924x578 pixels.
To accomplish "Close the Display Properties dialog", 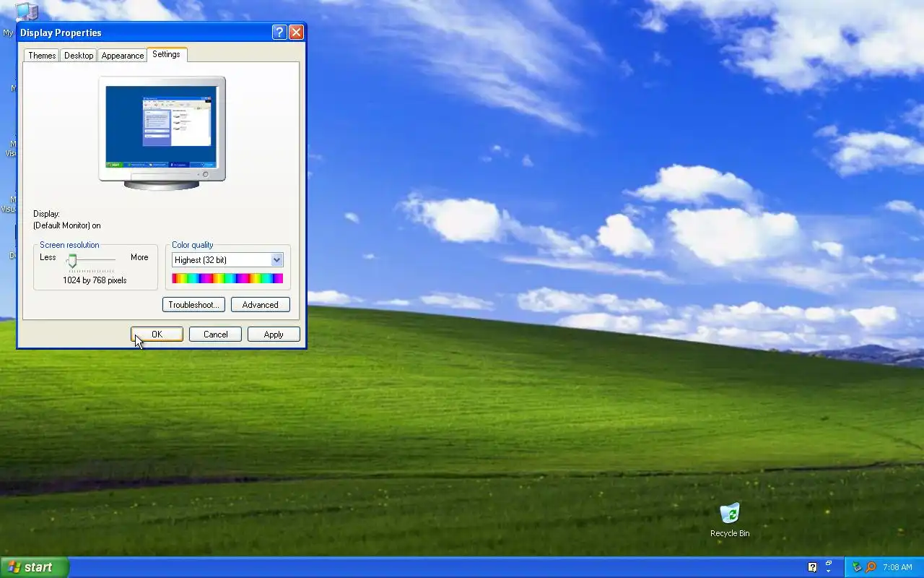I will tap(296, 33).
